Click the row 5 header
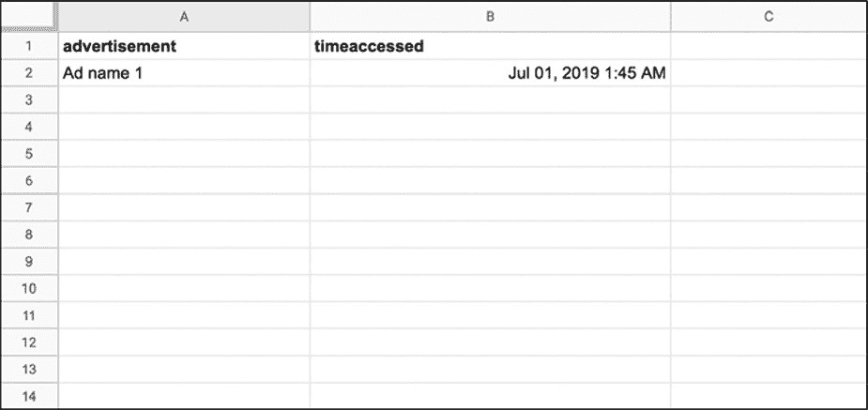Image resolution: width=868 pixels, height=410 pixels. [x=28, y=153]
